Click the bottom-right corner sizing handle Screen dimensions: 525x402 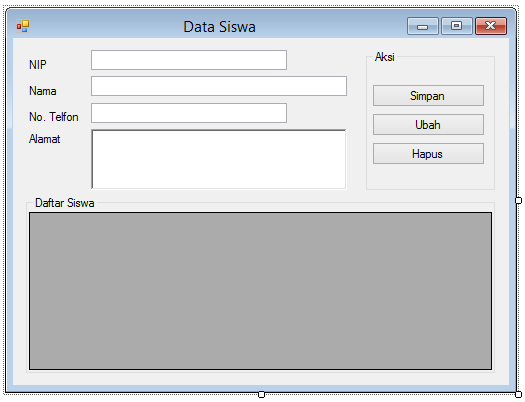click(x=518, y=394)
